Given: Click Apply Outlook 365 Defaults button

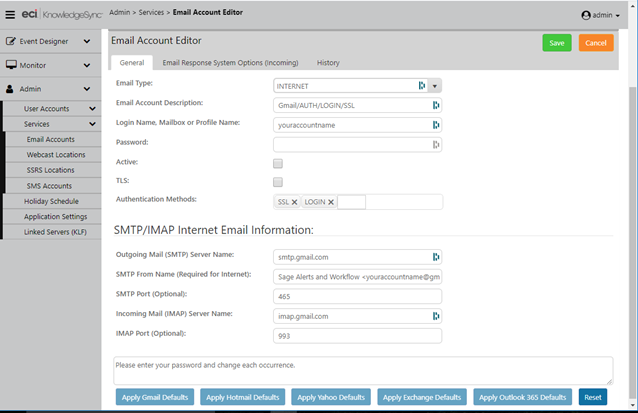Looking at the screenshot, I should [x=522, y=397].
